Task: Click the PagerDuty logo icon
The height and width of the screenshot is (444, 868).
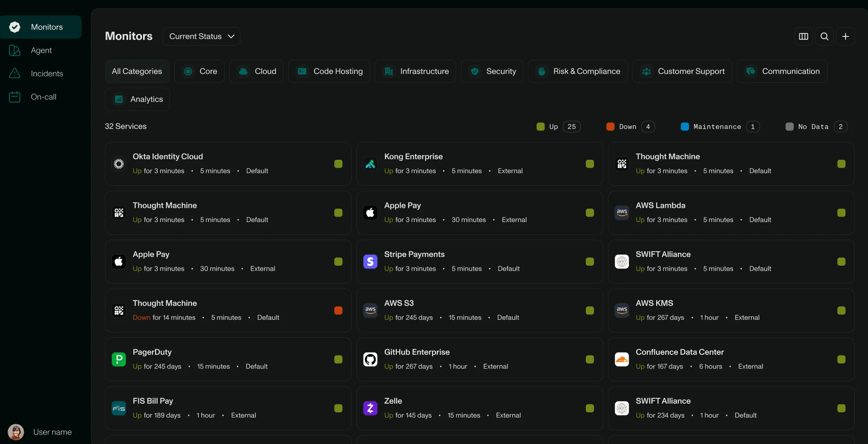Action: coord(119,359)
